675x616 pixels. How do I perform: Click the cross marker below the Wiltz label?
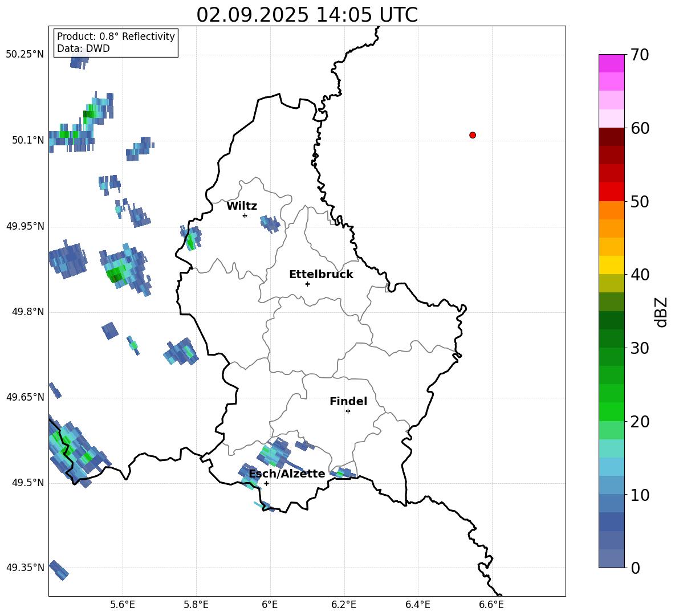(245, 215)
